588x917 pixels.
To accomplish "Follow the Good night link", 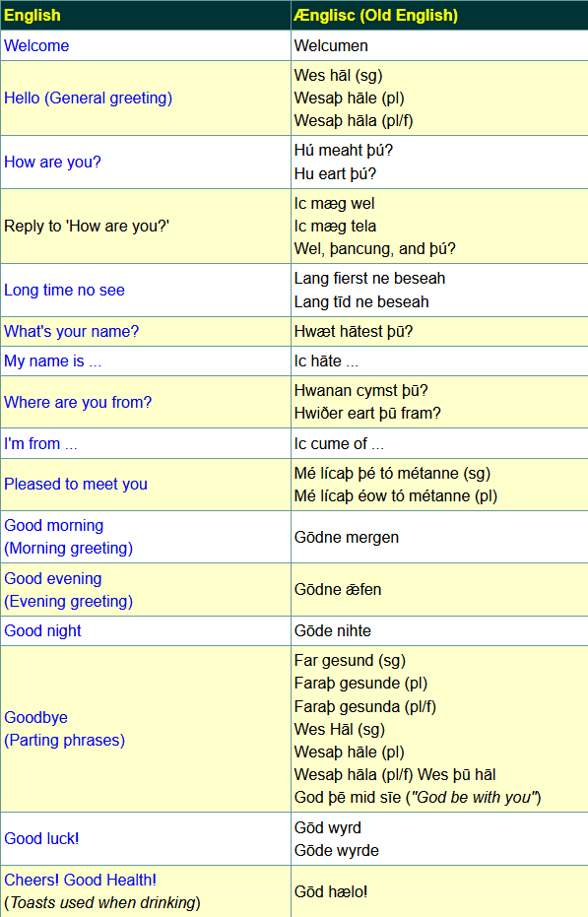I will point(42,631).
